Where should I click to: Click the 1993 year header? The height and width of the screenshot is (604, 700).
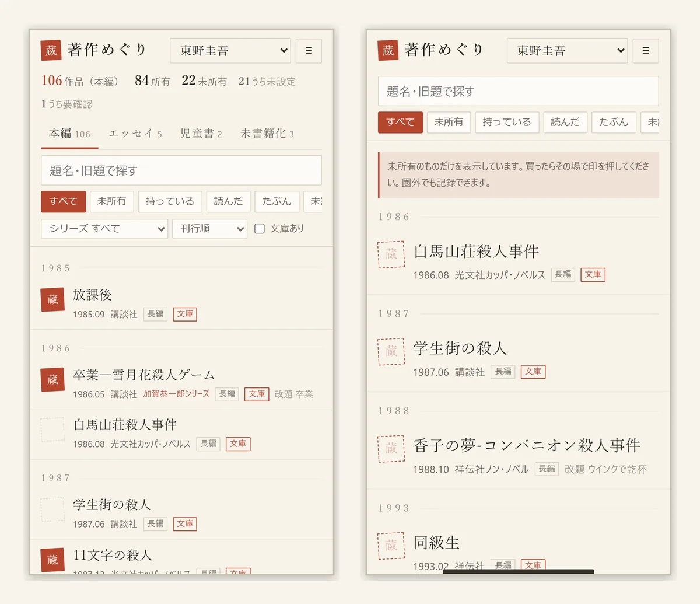(394, 508)
